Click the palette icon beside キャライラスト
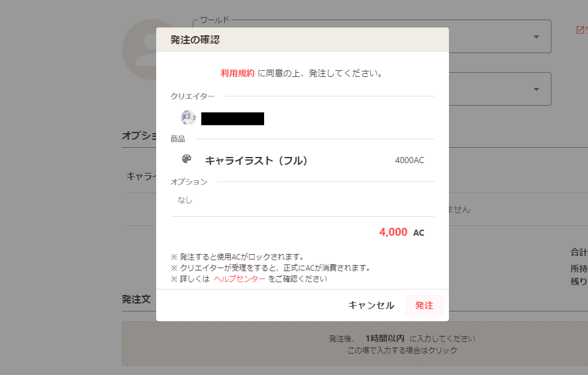This screenshot has height=375, width=588. click(x=187, y=159)
